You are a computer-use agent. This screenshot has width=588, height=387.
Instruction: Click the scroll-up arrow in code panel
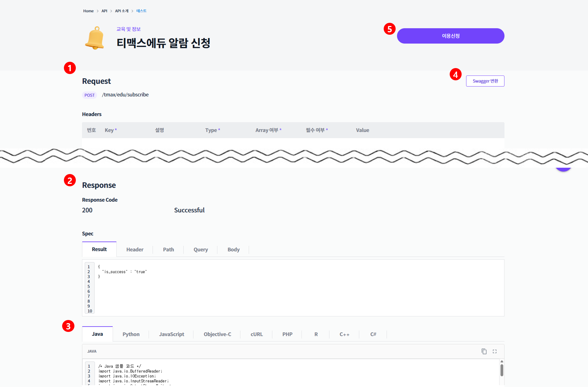502,361
